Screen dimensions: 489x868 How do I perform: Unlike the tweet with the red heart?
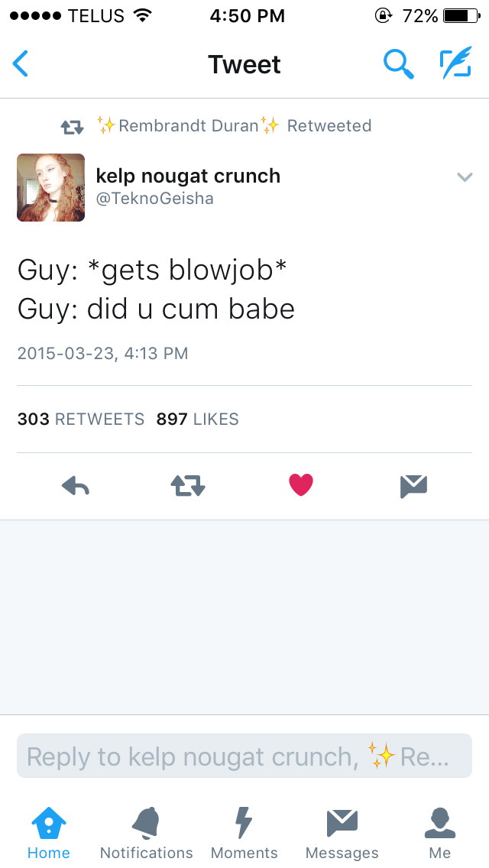click(x=301, y=485)
